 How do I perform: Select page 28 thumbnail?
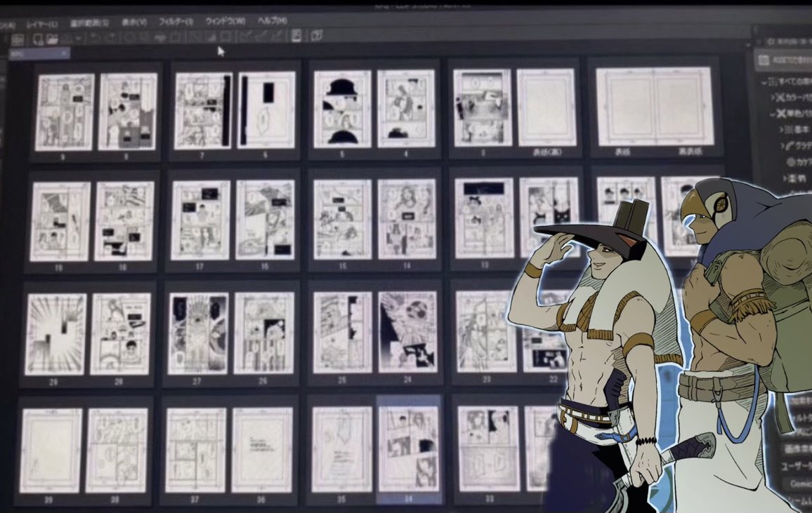[x=120, y=333]
